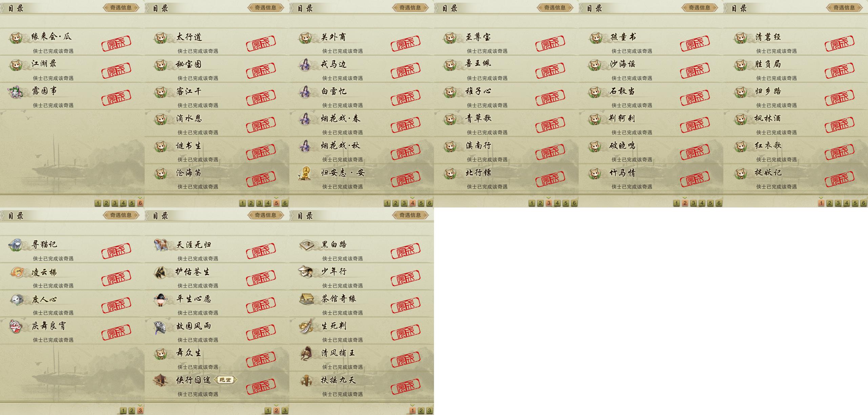868x415 pixels.
Task: Click the 绝世 badge next to 侠行囧途
Action: (225, 380)
